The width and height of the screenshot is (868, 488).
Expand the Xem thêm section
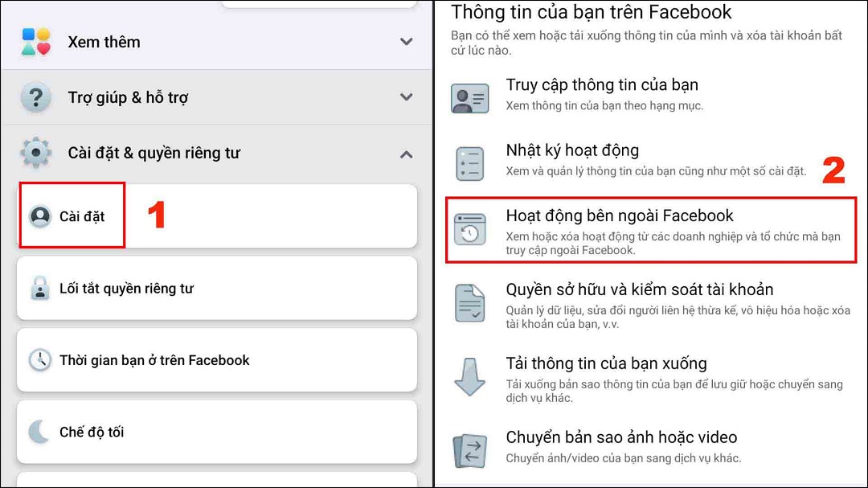407,41
